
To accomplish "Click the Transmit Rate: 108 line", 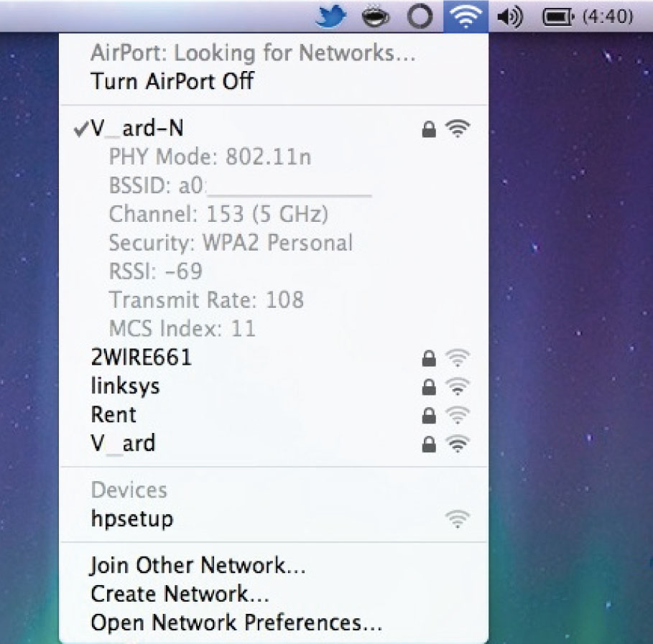I will (x=206, y=300).
